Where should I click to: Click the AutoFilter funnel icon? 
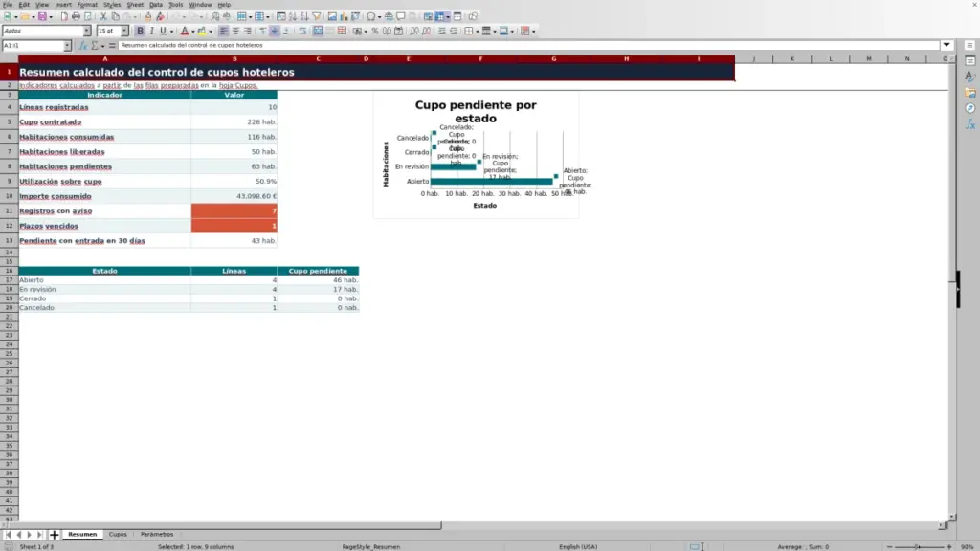[x=316, y=17]
